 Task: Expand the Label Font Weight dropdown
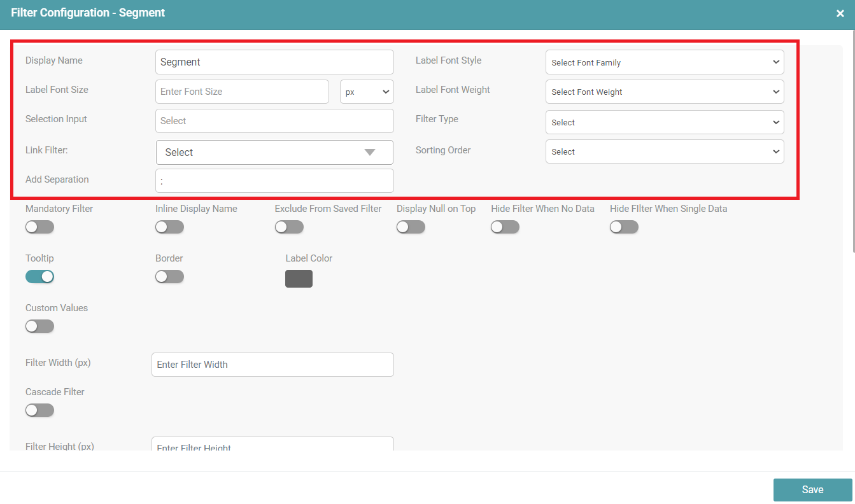click(664, 92)
